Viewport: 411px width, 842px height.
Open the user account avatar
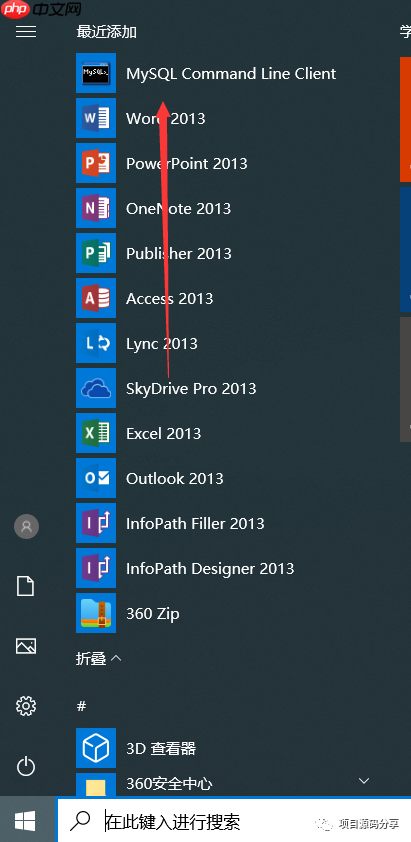pos(26,526)
